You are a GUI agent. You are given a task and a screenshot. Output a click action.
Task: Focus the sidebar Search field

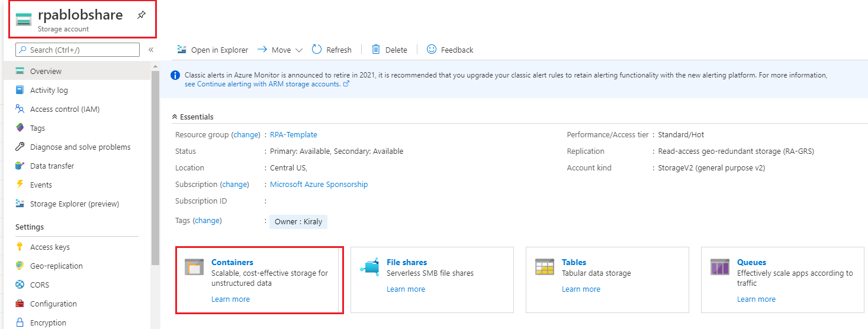tap(78, 50)
